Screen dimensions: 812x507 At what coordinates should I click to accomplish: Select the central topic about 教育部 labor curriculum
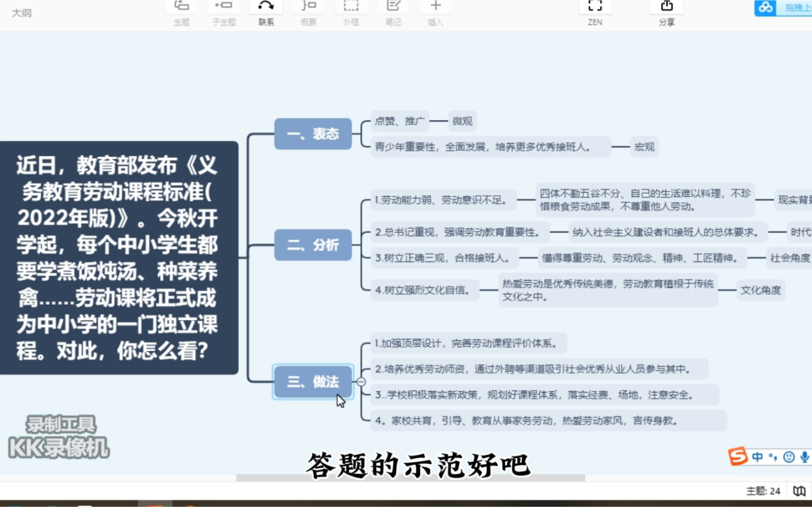tap(118, 258)
